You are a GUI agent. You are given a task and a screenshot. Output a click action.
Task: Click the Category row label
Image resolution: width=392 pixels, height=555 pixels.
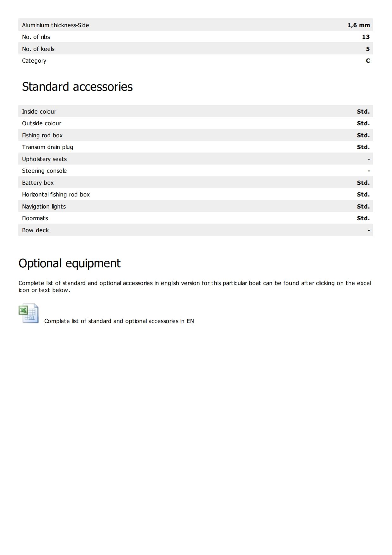pos(34,61)
